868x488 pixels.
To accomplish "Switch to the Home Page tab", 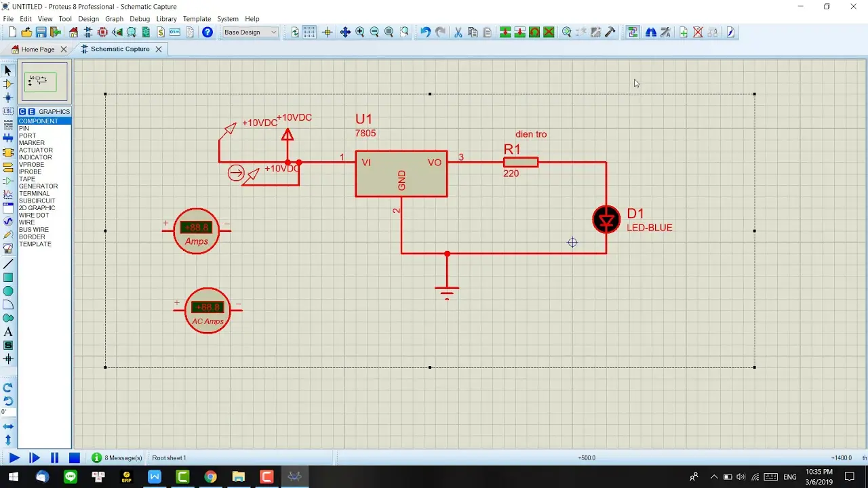I will point(38,49).
